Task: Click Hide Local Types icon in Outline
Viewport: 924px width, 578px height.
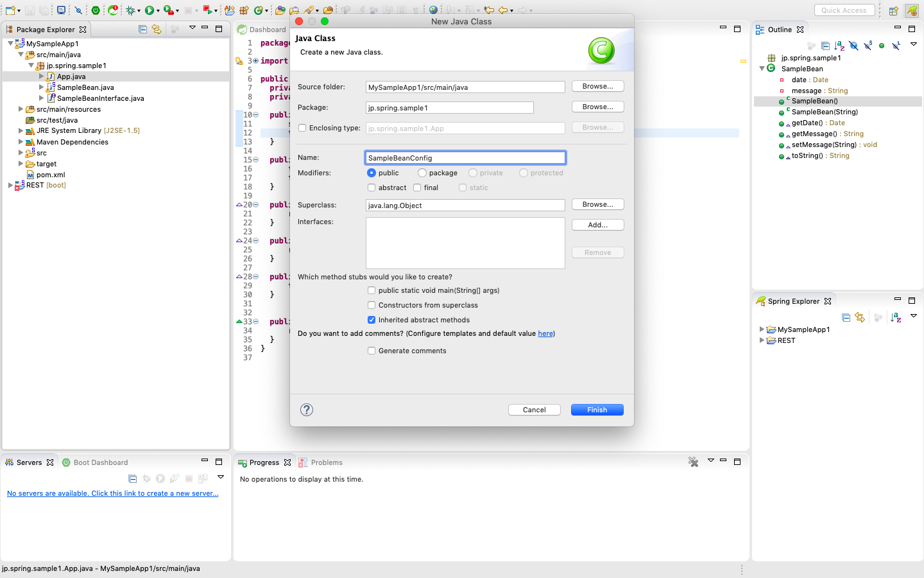Action: (x=896, y=46)
